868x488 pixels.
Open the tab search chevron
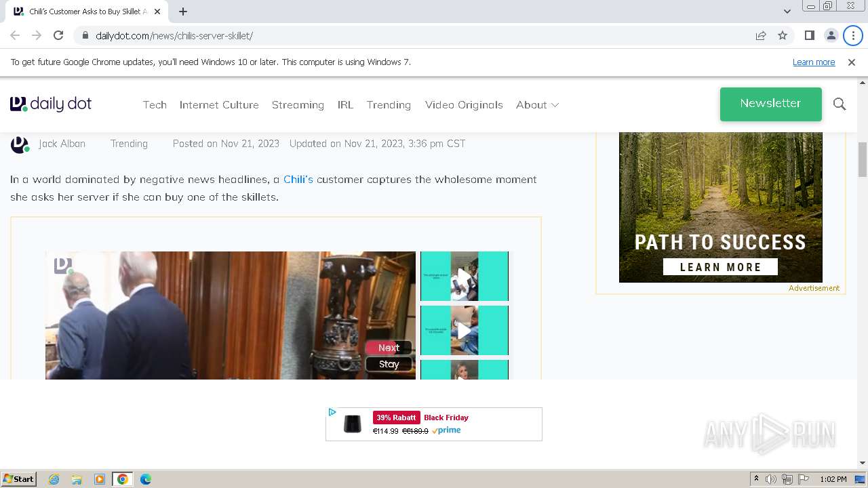(x=787, y=12)
